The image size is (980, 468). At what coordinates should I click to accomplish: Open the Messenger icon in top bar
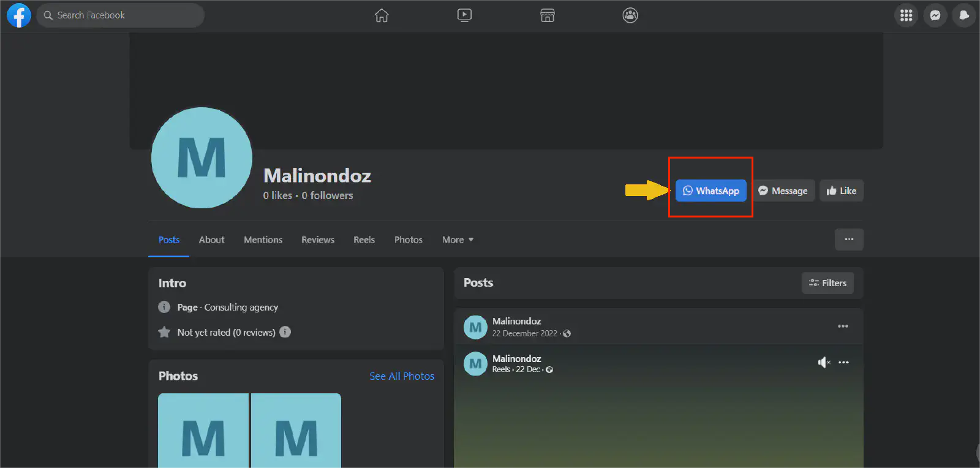coord(935,15)
